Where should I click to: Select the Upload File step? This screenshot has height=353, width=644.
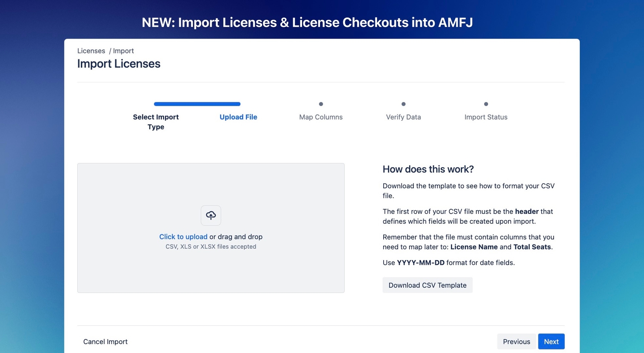[238, 117]
